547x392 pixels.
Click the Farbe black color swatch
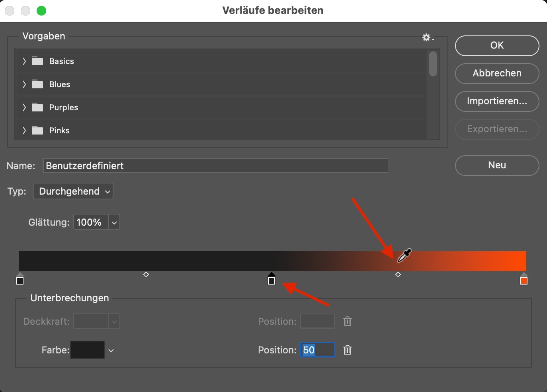(x=88, y=350)
